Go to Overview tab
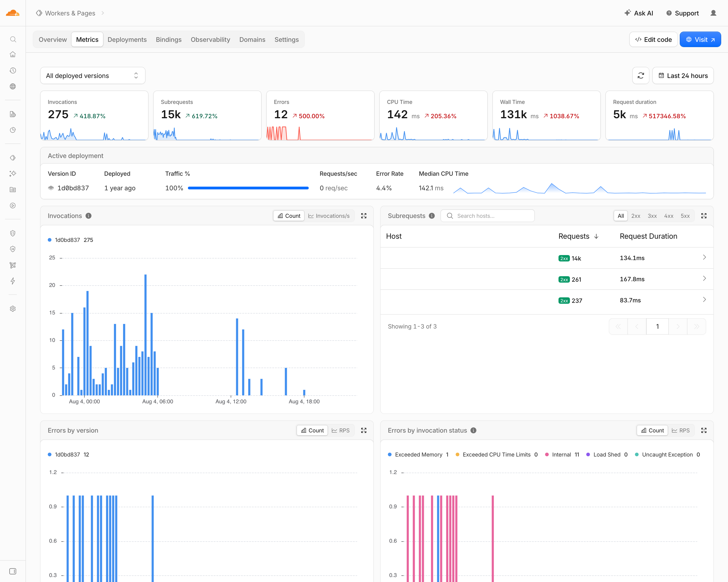 click(x=53, y=40)
